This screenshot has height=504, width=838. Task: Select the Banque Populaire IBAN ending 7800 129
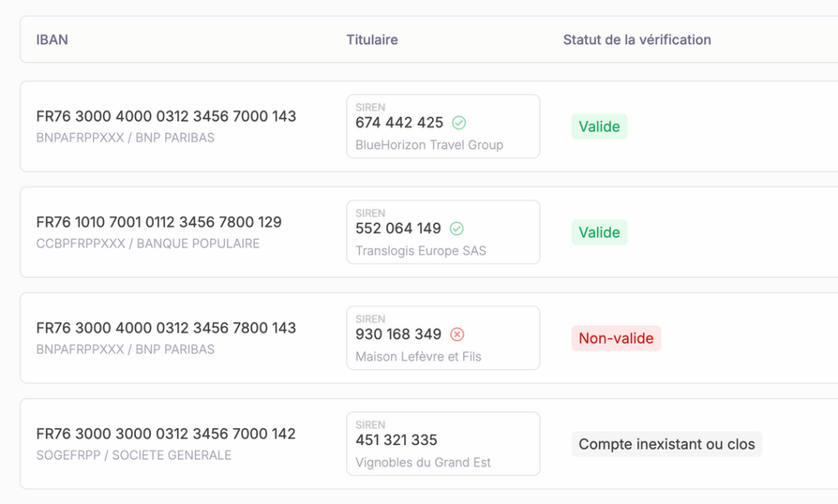point(159,222)
